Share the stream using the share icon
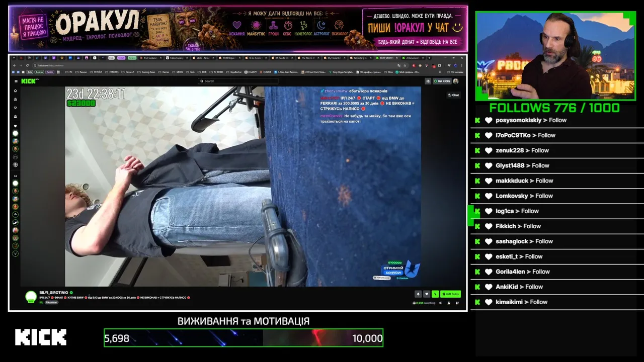Viewport: 644px width, 362px height. (x=440, y=303)
